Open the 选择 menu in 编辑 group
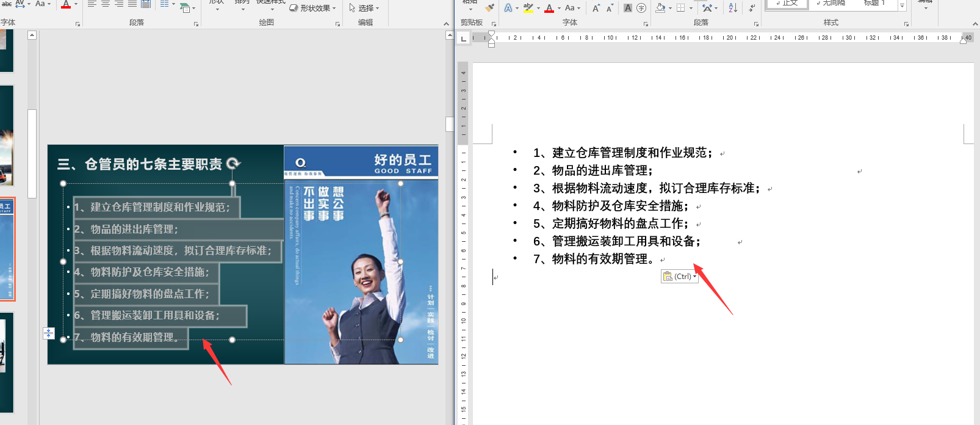 364,8
